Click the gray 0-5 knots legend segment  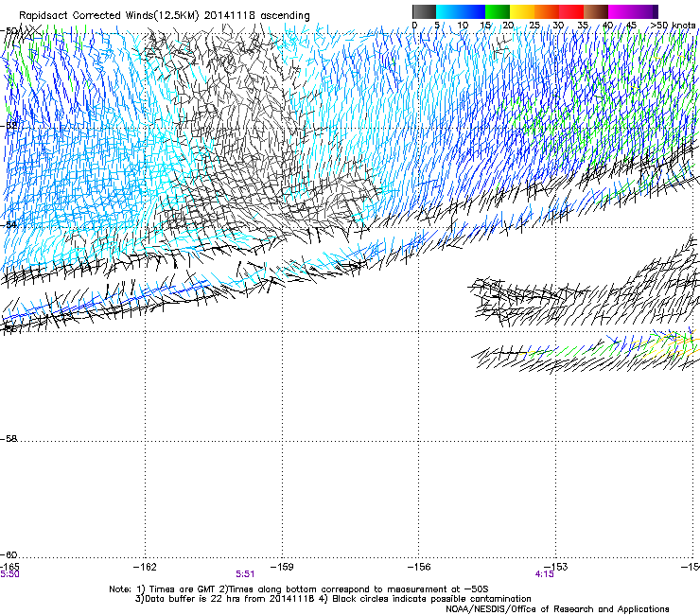(424, 11)
